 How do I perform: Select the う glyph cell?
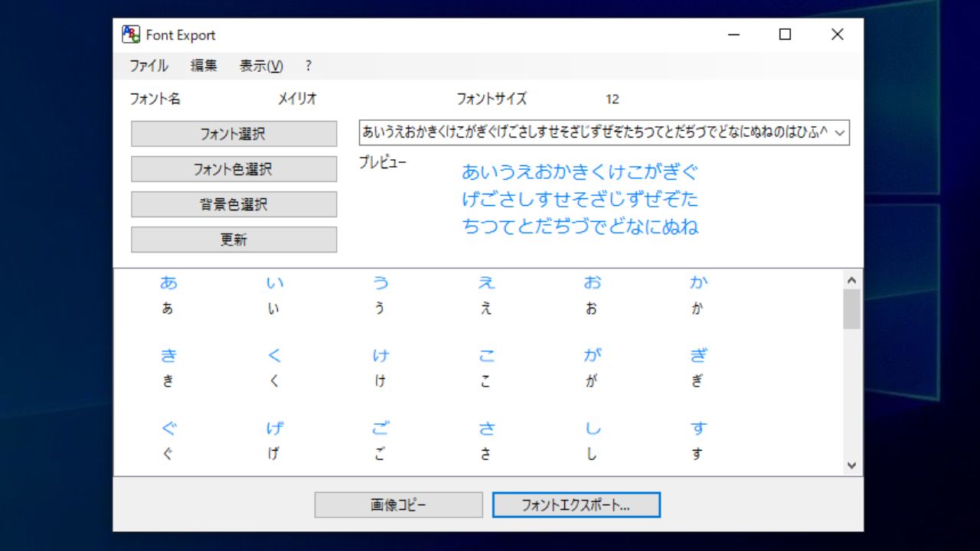(x=381, y=295)
